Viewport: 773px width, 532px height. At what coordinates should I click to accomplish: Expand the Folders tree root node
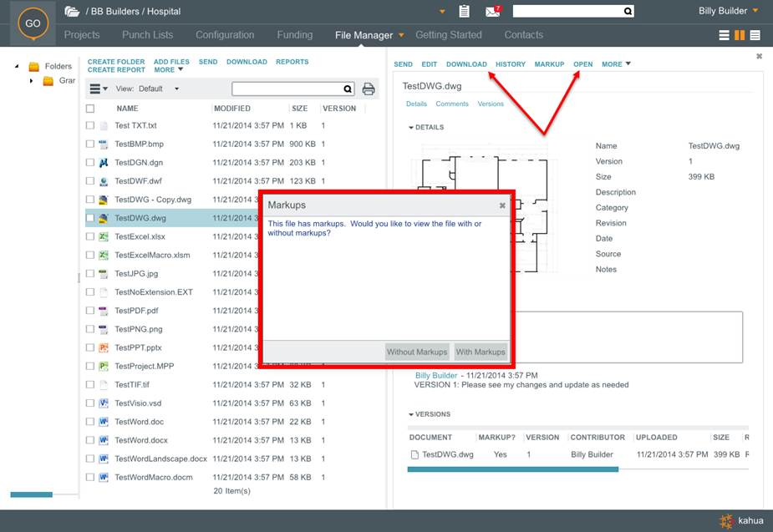(x=18, y=66)
